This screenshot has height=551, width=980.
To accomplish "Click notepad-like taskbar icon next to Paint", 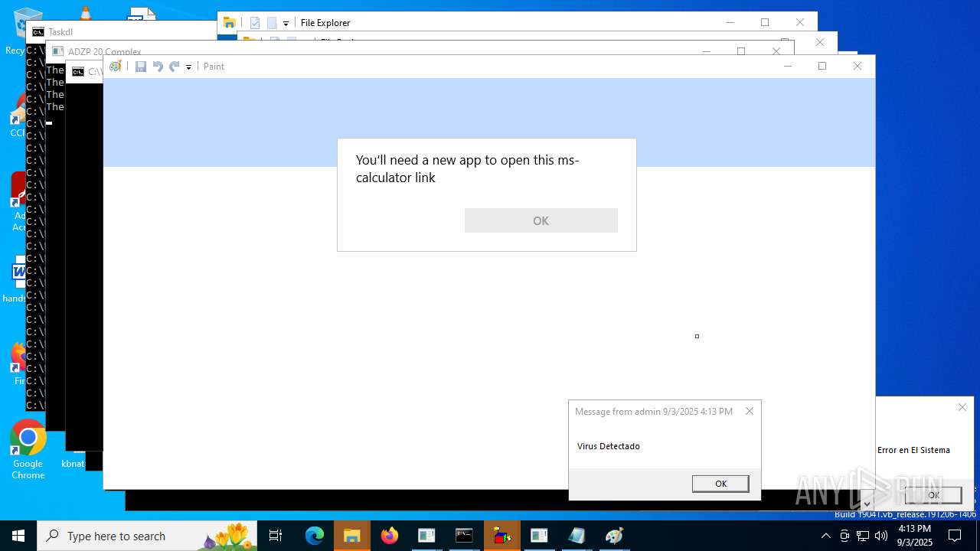I will coord(577,536).
